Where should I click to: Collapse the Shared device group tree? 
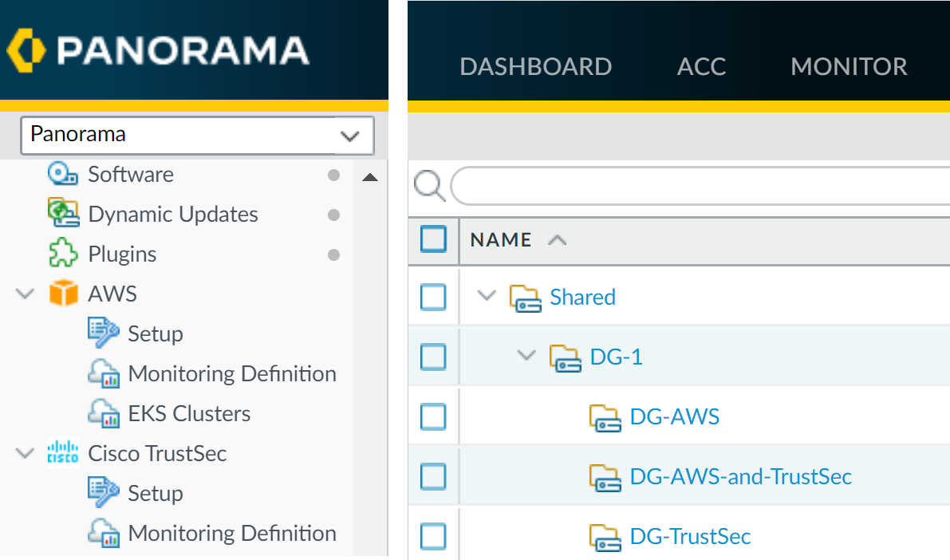click(x=486, y=297)
